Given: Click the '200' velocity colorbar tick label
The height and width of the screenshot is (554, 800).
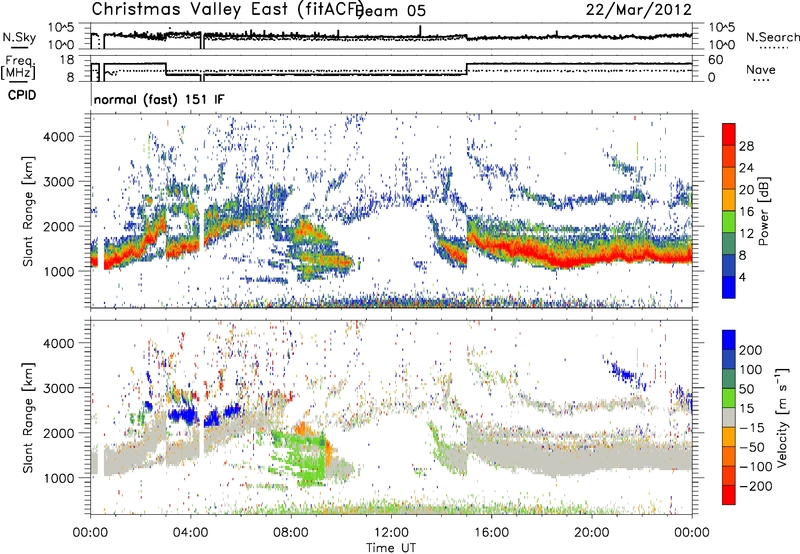Looking at the screenshot, I should pos(751,350).
